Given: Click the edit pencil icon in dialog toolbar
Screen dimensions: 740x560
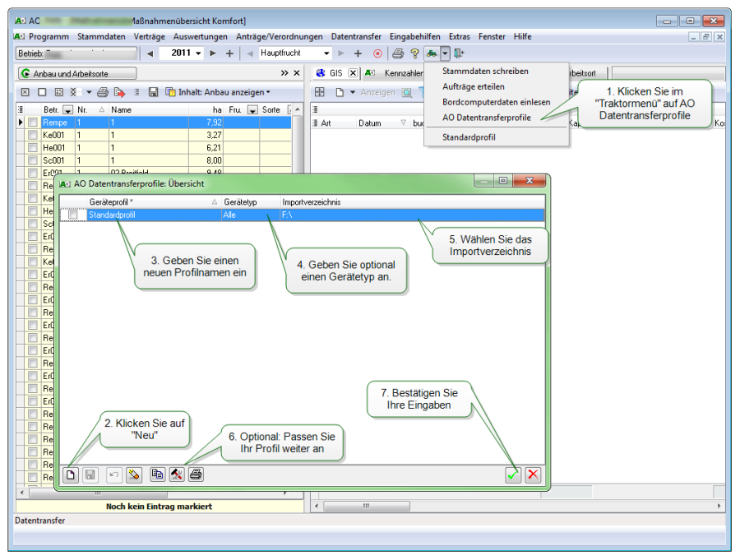Looking at the screenshot, I should point(134,474).
